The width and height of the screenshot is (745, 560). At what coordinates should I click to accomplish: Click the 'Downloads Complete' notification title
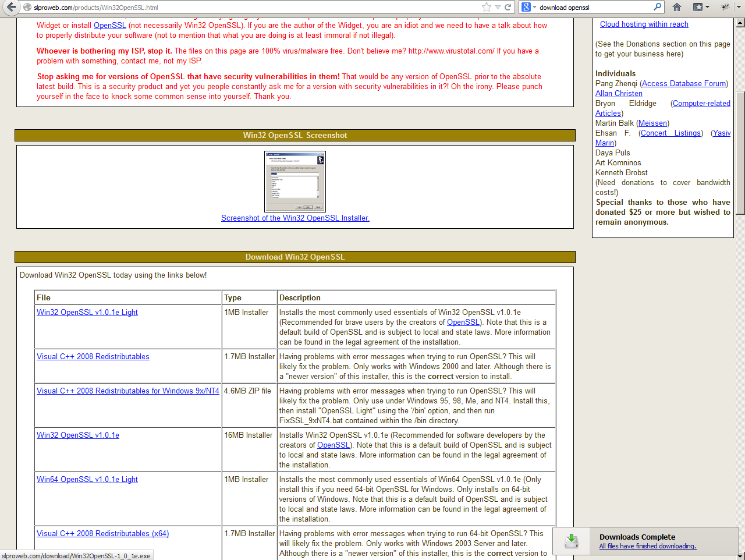click(x=637, y=537)
